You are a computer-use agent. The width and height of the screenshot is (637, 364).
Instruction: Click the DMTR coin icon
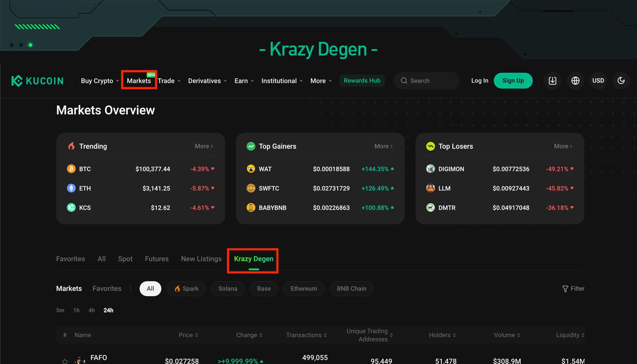pos(430,207)
